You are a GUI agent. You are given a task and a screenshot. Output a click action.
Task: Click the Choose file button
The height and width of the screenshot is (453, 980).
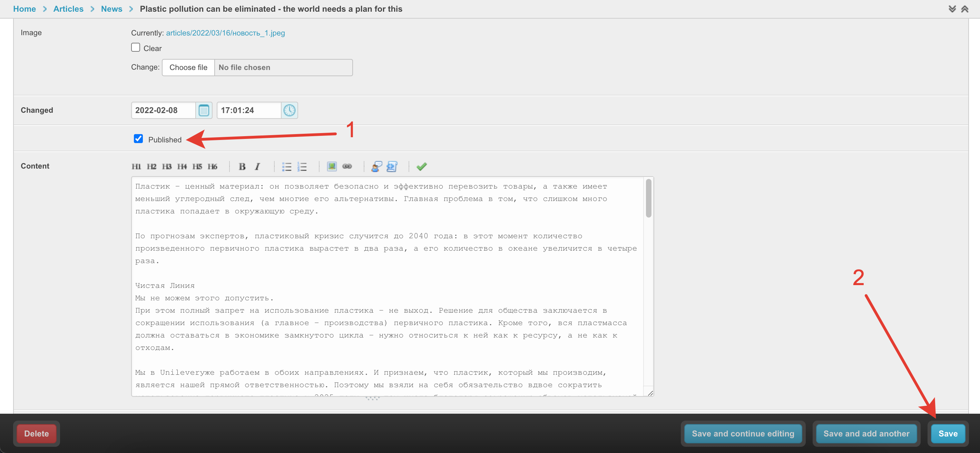coord(188,68)
